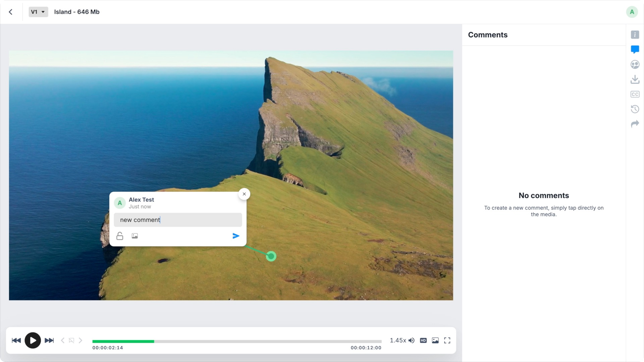This screenshot has width=644, height=362.
Task: Toggle HD quality
Action: tap(423, 341)
